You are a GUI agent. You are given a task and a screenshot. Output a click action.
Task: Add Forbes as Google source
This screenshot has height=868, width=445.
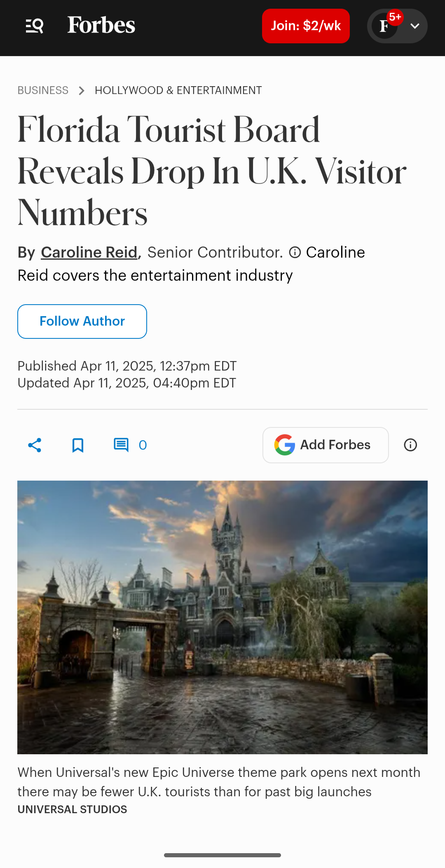click(x=326, y=445)
